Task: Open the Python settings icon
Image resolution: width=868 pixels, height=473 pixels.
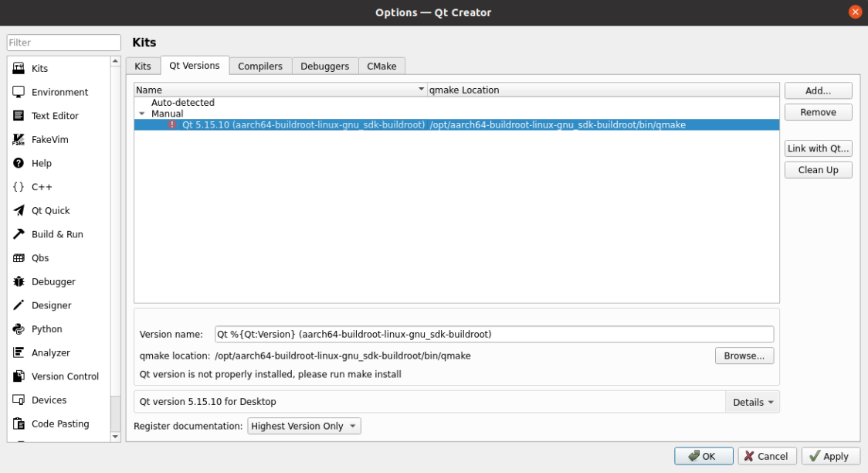Action: (19, 329)
